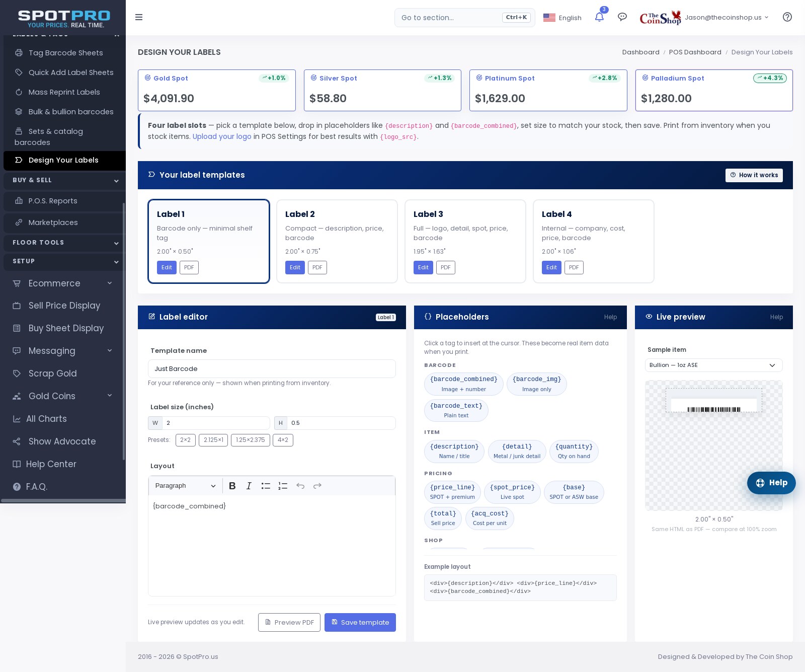Open the notifications bell
Screen dimensions: 805x672
[599, 17]
